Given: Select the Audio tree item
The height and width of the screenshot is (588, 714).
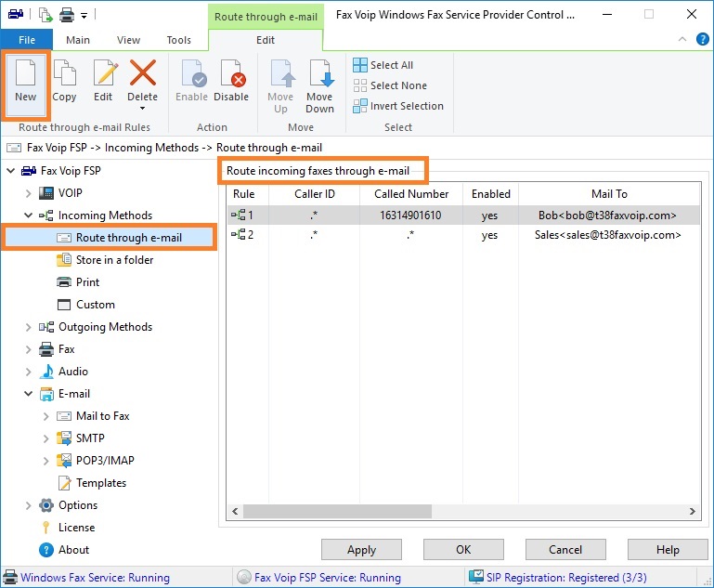Looking at the screenshot, I should tap(72, 372).
